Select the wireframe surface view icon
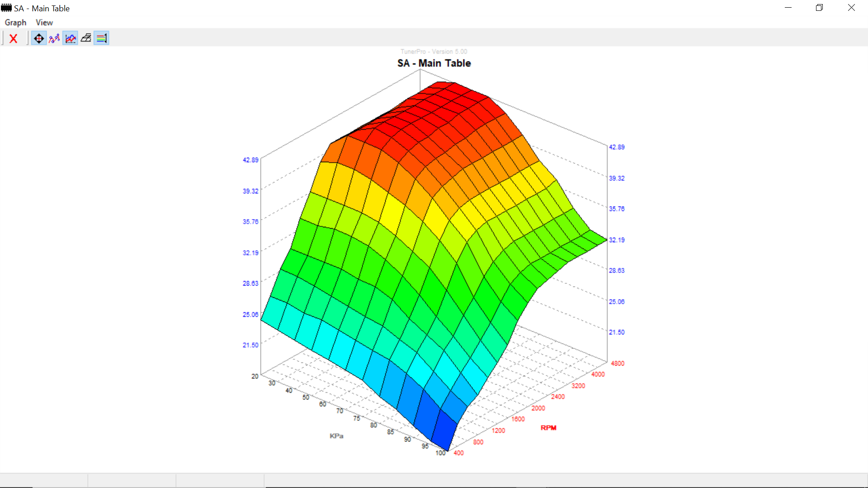Screen dimensions: 868x488 (86, 38)
